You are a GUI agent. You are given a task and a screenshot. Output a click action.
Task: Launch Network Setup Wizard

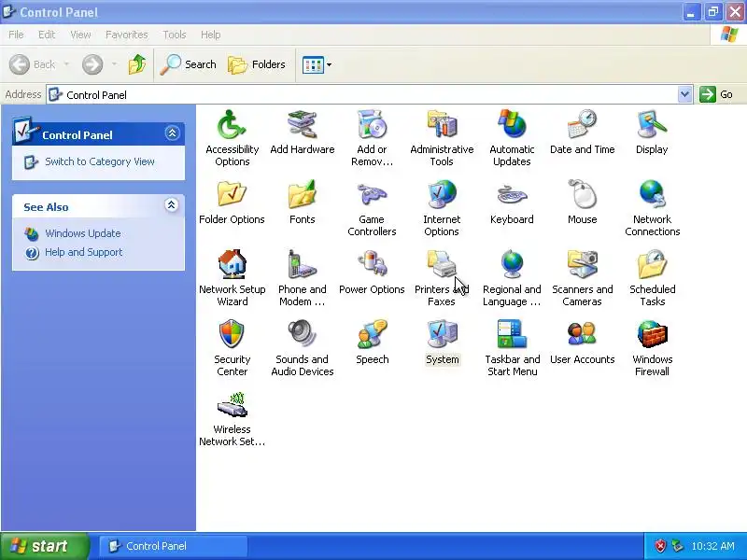coord(232,278)
